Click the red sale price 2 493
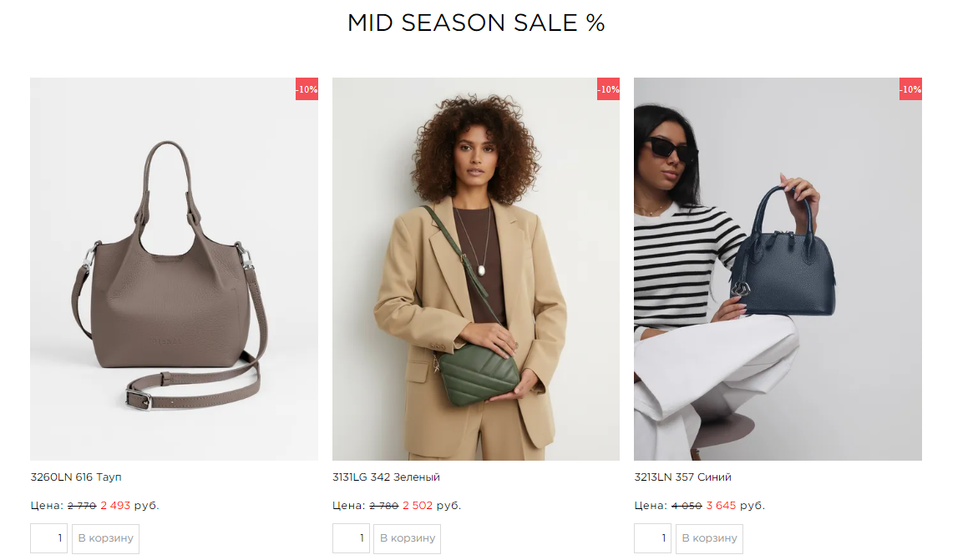978x560 pixels. pyautogui.click(x=115, y=505)
